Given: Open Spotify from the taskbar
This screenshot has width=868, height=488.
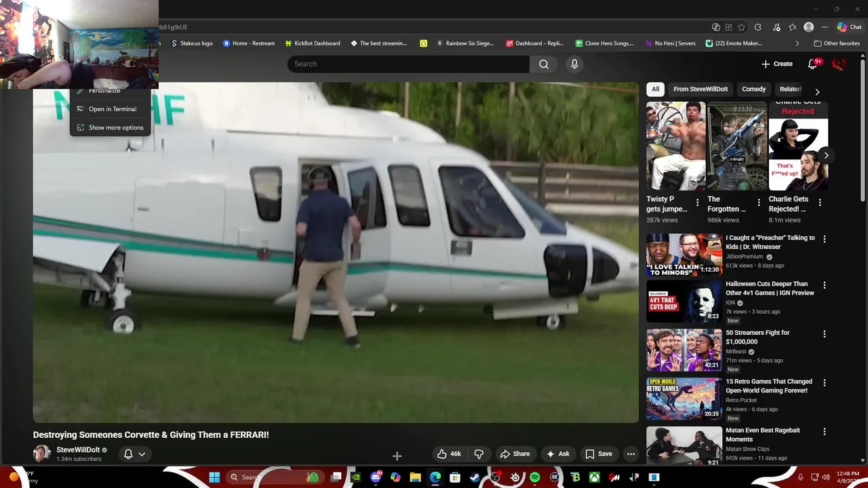Looking at the screenshot, I should [534, 477].
